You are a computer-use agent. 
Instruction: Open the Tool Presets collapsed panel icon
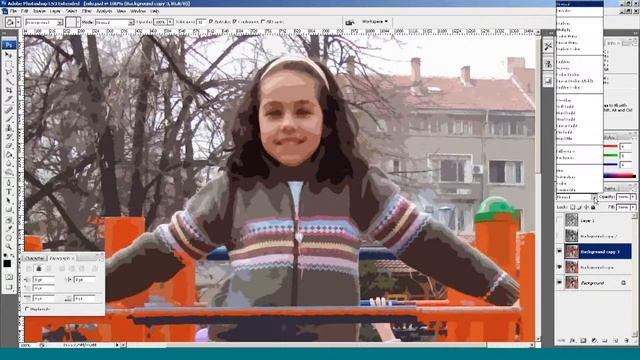pyautogui.click(x=548, y=46)
